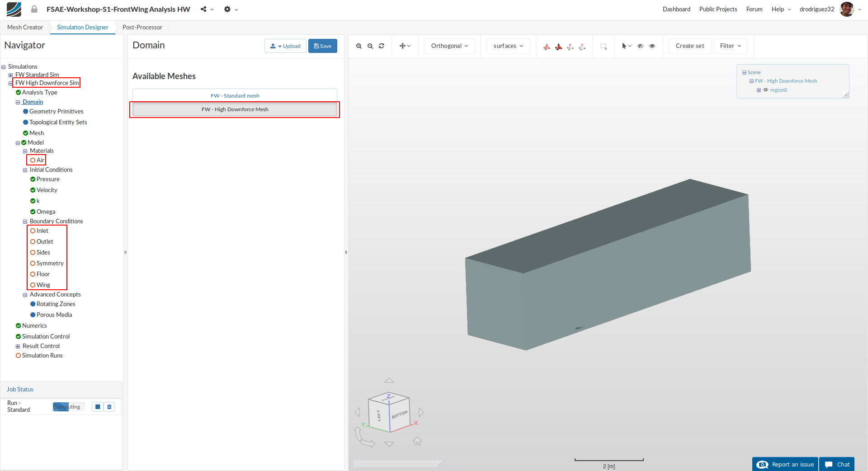Click the box selection tool icon

tap(604, 46)
